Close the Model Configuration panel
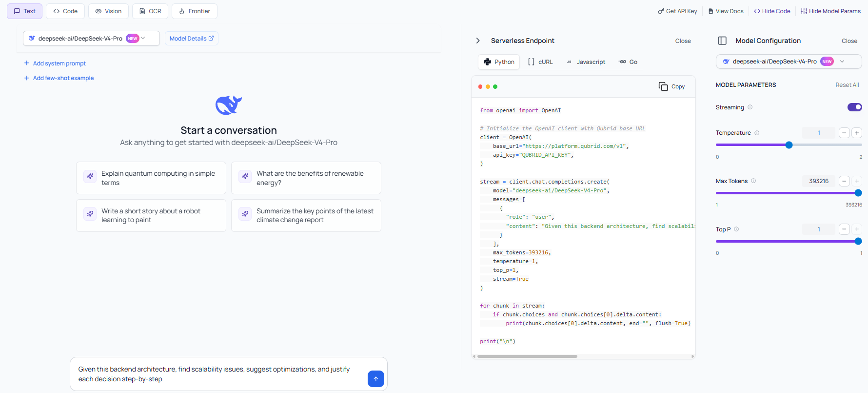 849,41
